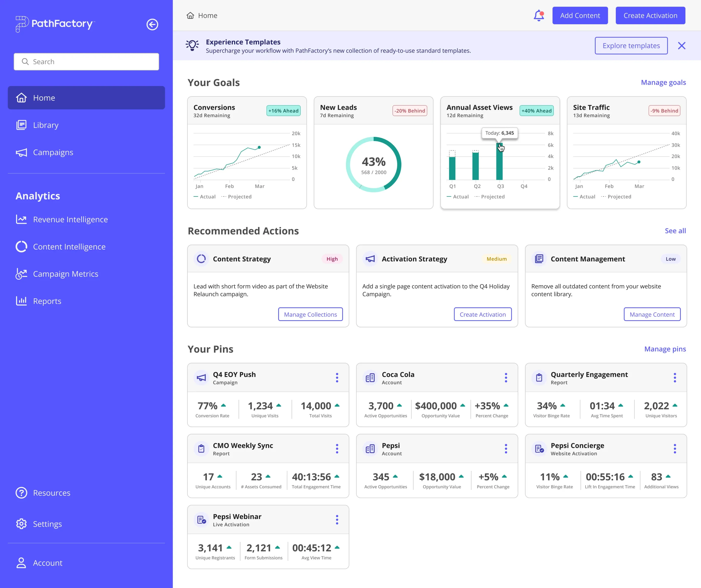Click the Create Activation button in the header
Image resolution: width=701 pixels, height=588 pixels.
pyautogui.click(x=650, y=16)
